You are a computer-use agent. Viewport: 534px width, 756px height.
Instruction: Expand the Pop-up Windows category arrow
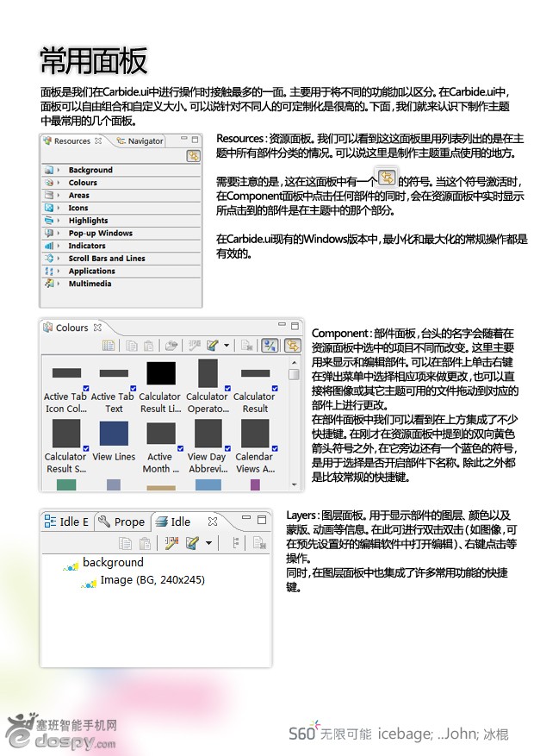(59, 233)
